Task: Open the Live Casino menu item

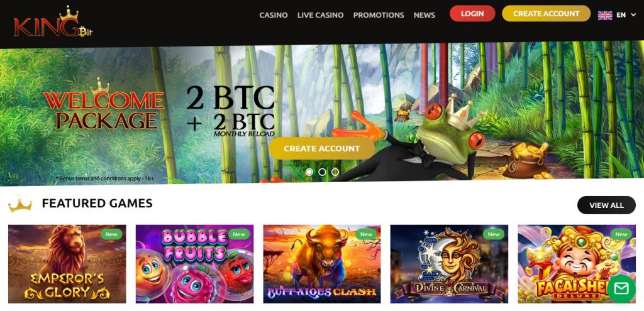Action: 320,15
